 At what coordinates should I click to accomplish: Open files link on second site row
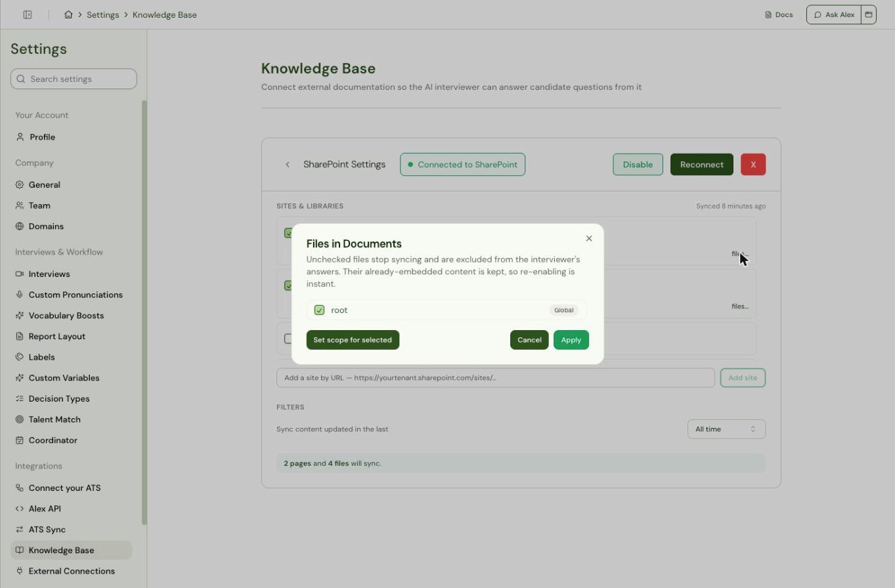(x=740, y=306)
